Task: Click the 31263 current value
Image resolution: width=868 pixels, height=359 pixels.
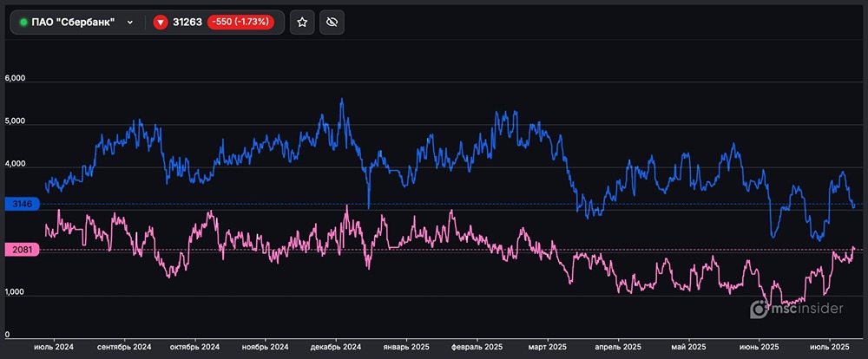Action: (186, 23)
